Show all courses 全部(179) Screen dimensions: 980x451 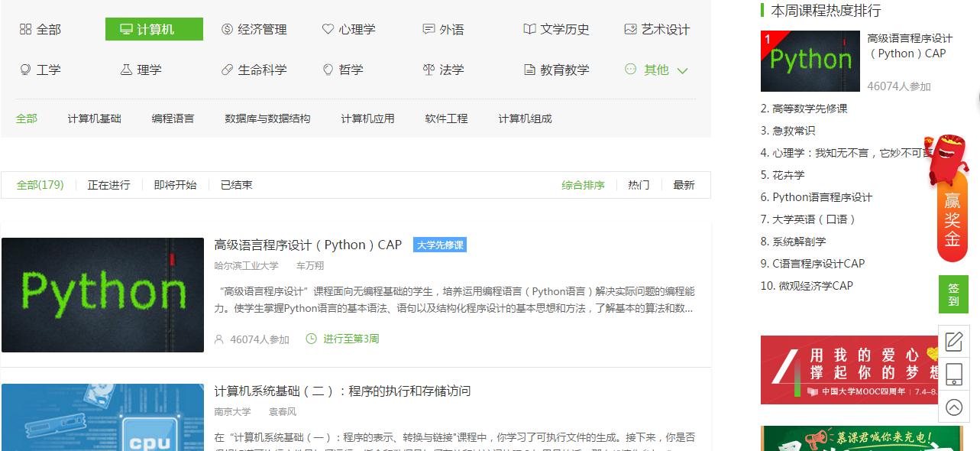pyautogui.click(x=40, y=185)
